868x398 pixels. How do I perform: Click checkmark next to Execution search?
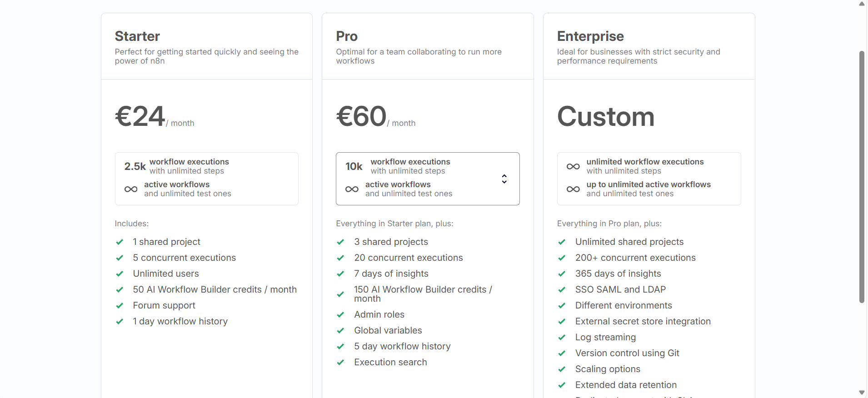(340, 363)
